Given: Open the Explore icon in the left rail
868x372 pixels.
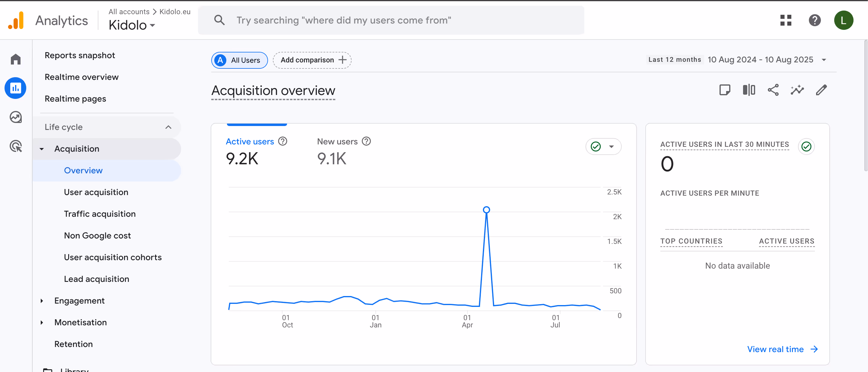Looking at the screenshot, I should point(15,117).
